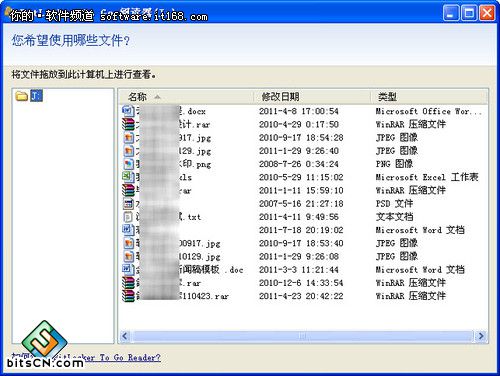Sort files by 名称 column header
The image size is (500, 376).
(x=137, y=97)
